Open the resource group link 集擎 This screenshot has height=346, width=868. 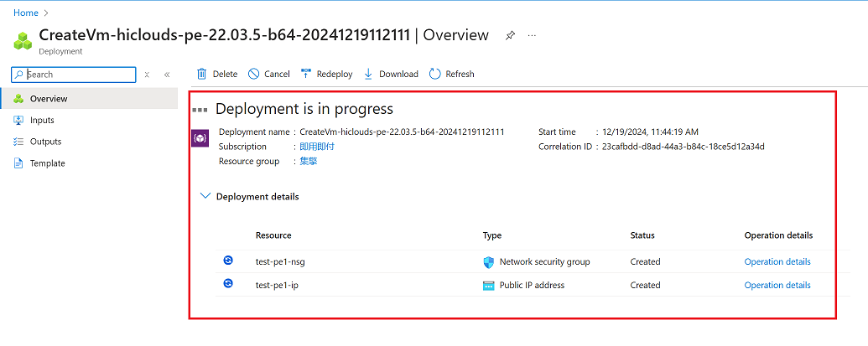pyautogui.click(x=309, y=162)
